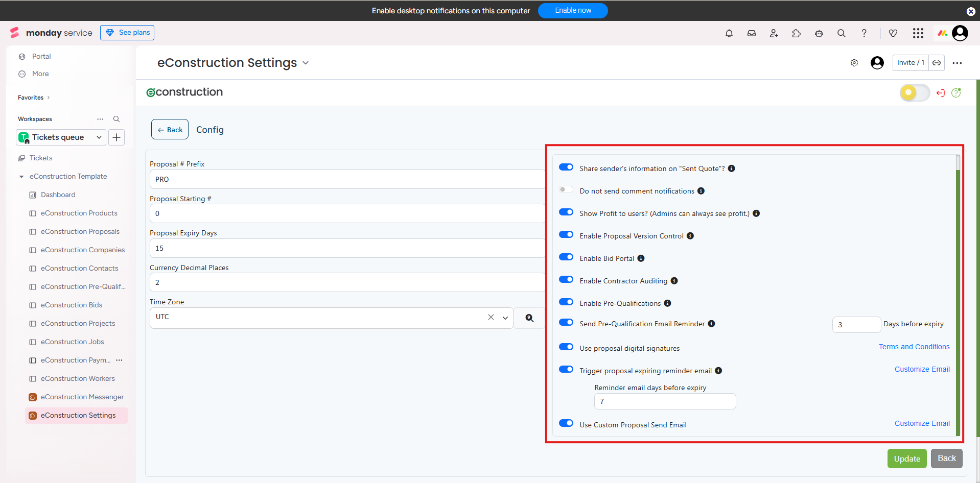This screenshot has width=980, height=483.
Task: Click info icon beside Enable Bid Portal
Action: click(x=641, y=258)
